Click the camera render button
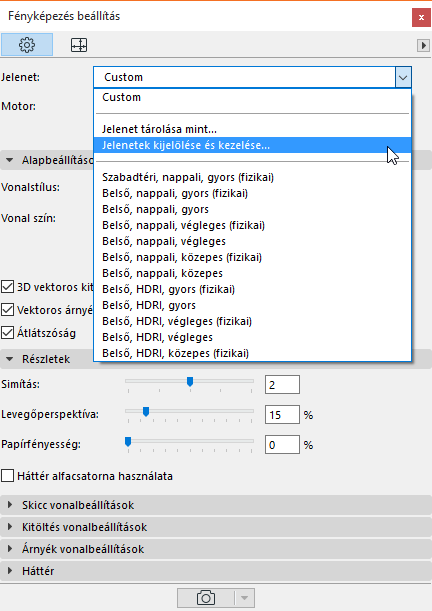 click(206, 598)
